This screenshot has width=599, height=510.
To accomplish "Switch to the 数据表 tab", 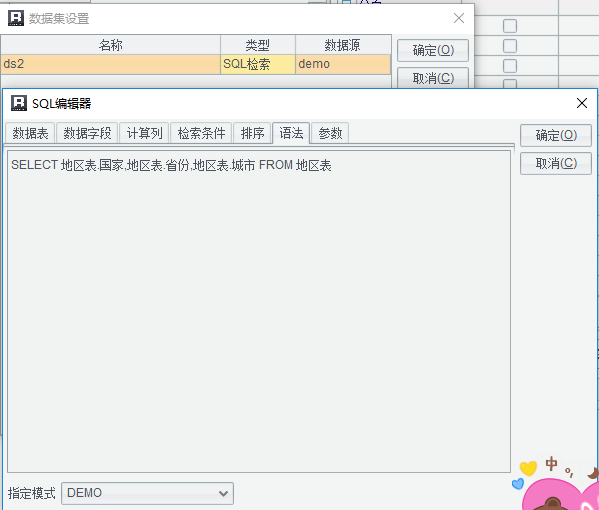I will [30, 133].
